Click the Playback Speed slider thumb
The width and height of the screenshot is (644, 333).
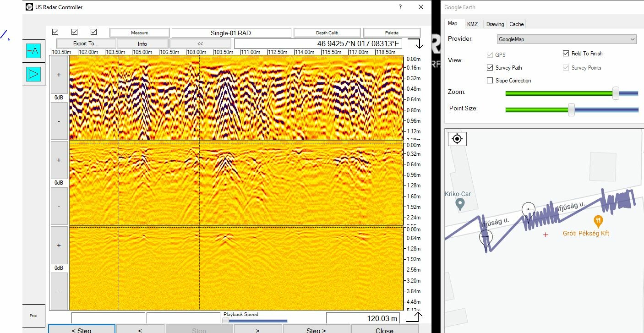coord(225,321)
